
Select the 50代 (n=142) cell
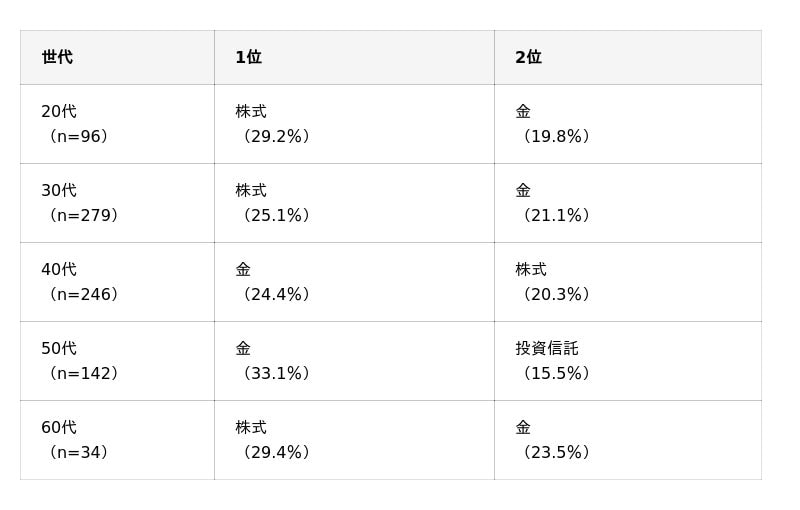point(80,361)
